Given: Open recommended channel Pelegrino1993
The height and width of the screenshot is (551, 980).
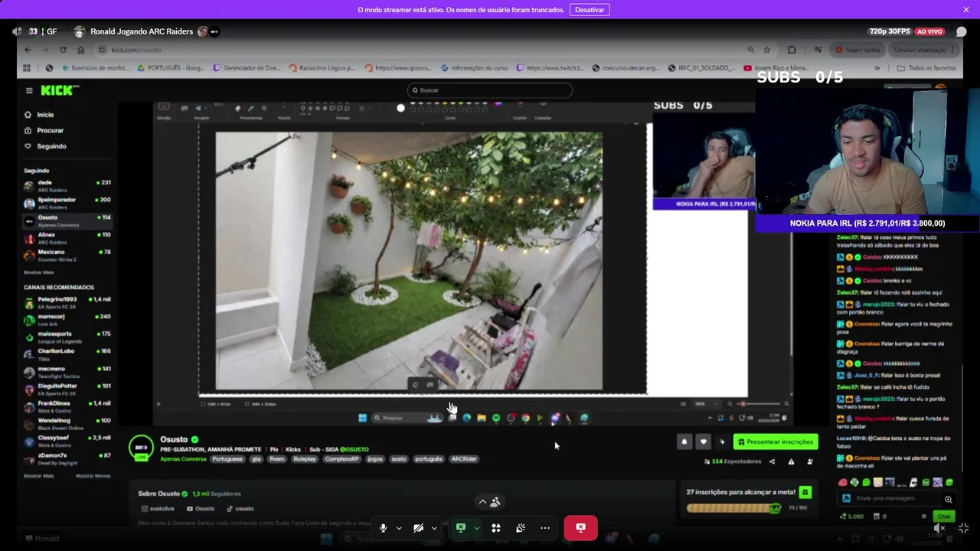Looking at the screenshot, I should click(x=67, y=303).
